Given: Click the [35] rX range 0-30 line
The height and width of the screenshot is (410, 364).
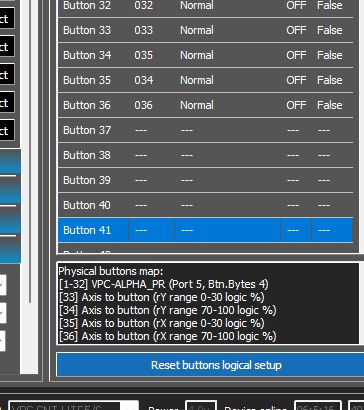Looking at the screenshot, I should 162,323.
